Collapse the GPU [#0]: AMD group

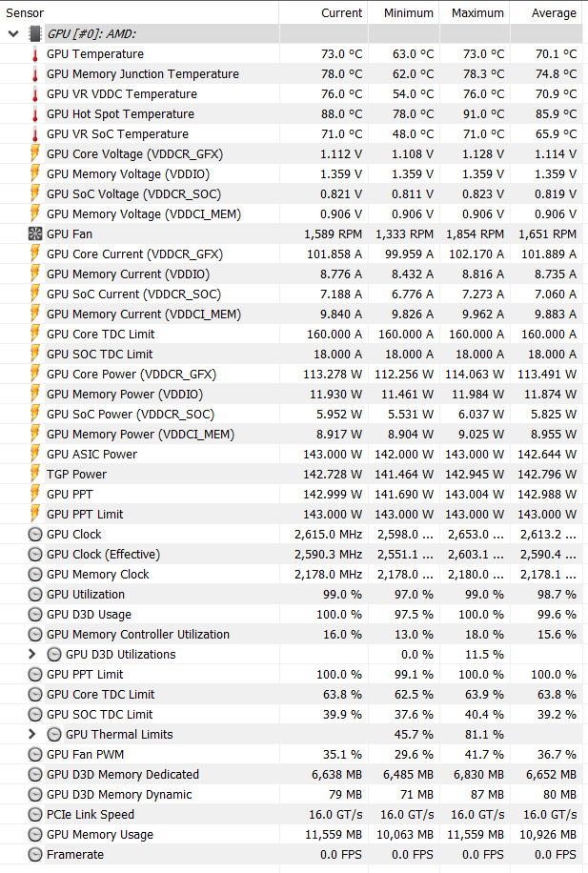(13, 34)
